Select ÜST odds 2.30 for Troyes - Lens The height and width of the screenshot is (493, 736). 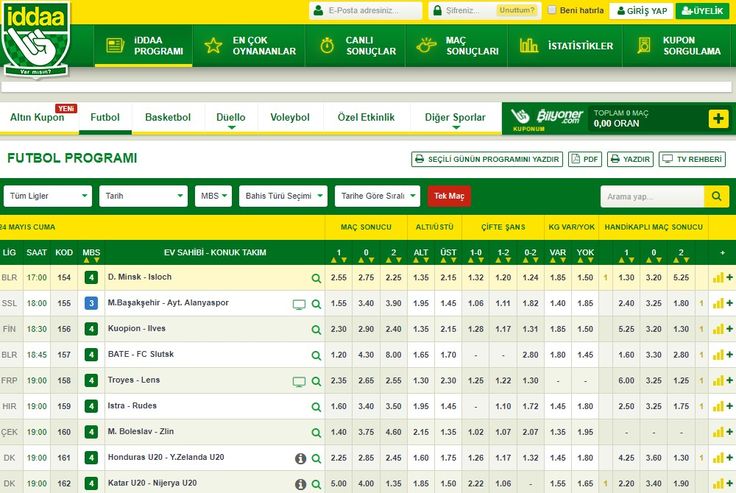coord(448,381)
